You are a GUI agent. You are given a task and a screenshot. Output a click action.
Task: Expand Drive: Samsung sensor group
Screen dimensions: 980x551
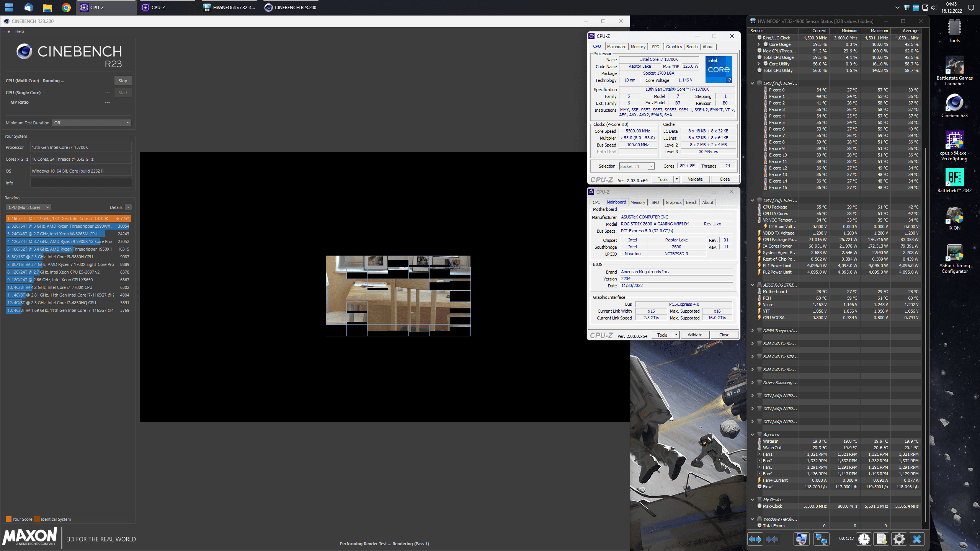[753, 383]
